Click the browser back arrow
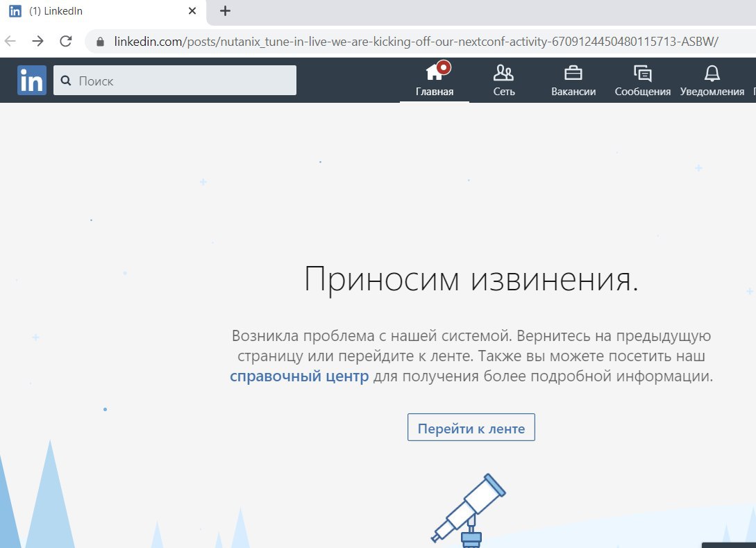Screen dimensions: 756x548 pos(10,41)
